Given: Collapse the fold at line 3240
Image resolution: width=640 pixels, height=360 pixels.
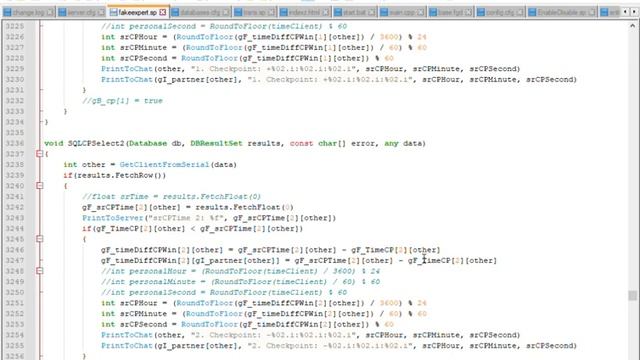Looking at the screenshot, I should point(40,186).
